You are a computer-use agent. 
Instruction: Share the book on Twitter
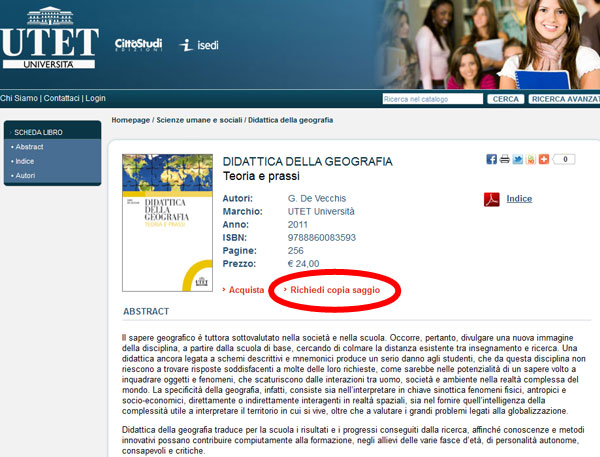click(518, 159)
